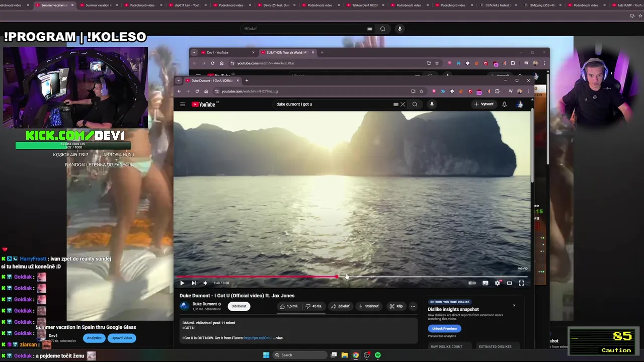Seek on the red video progress bar
The width and height of the screenshot is (644, 362).
point(352,277)
